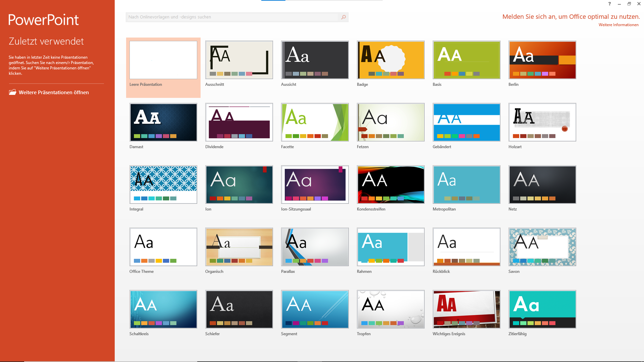Screen dimensions: 644x362
Task: Pick the Basis theme thumbnail
Action: [x=467, y=60]
